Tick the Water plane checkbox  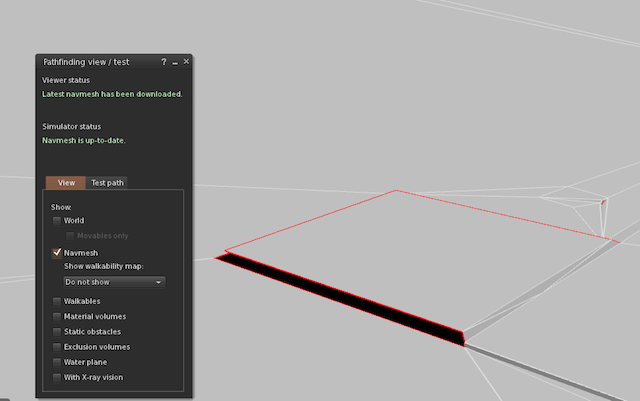[57, 362]
